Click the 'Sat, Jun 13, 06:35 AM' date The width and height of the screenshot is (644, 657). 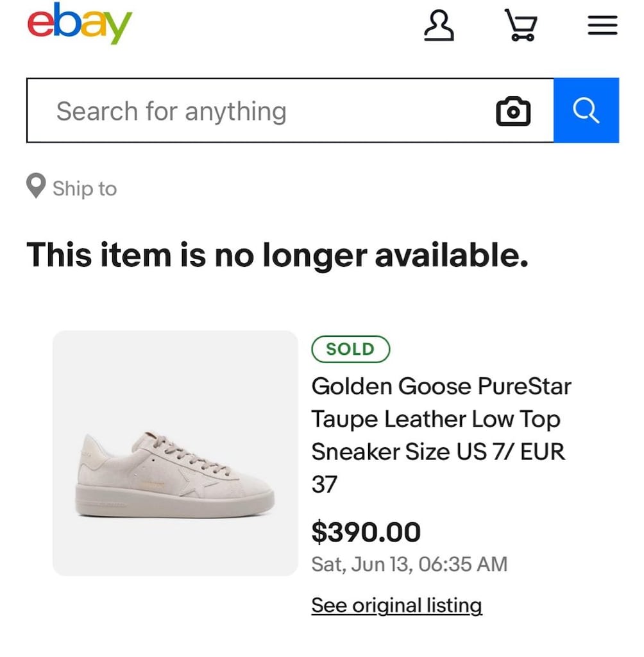(409, 564)
